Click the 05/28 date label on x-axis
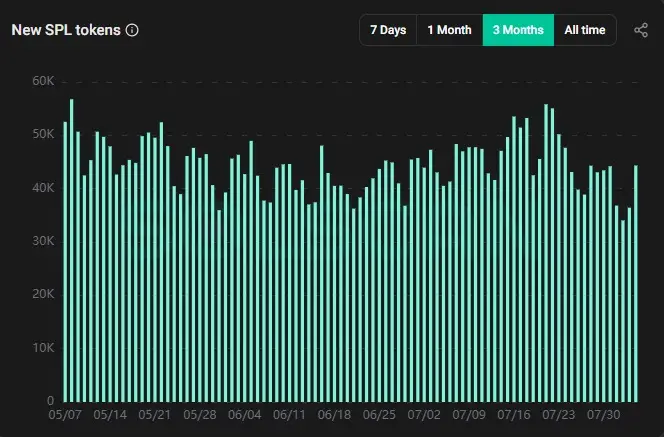Image resolution: width=664 pixels, height=437 pixels. click(x=200, y=414)
